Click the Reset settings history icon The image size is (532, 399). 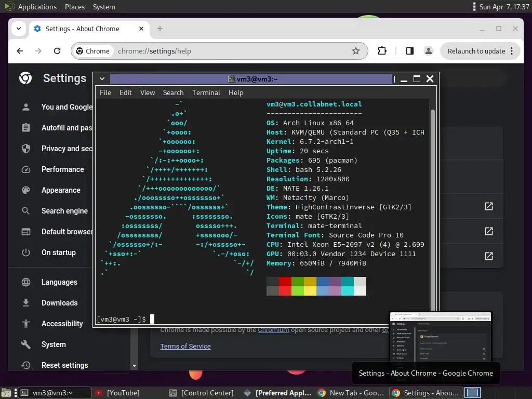coord(26,365)
